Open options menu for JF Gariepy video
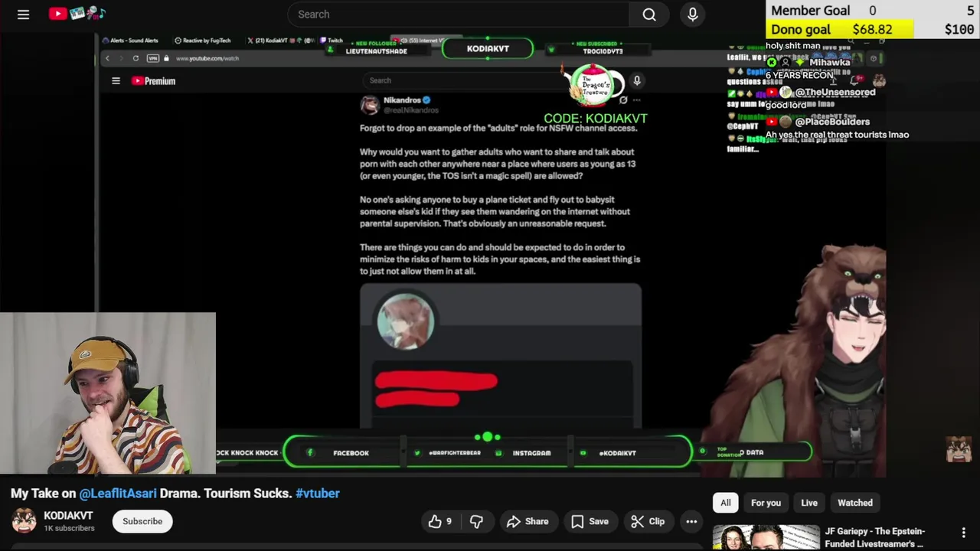 pos(964,533)
